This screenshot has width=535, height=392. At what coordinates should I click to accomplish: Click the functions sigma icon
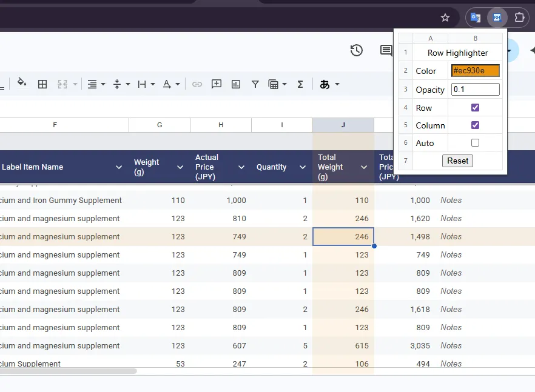tap(300, 84)
